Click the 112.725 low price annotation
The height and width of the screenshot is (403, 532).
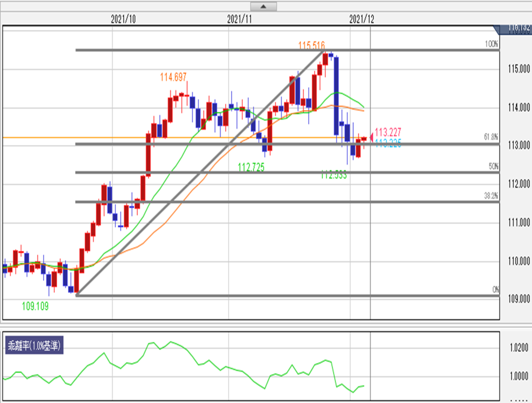[x=251, y=168]
